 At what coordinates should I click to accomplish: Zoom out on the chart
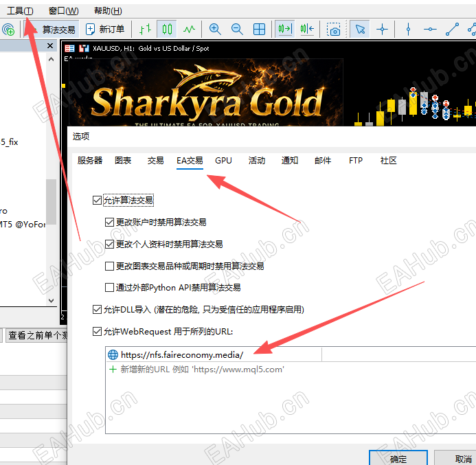click(237, 30)
